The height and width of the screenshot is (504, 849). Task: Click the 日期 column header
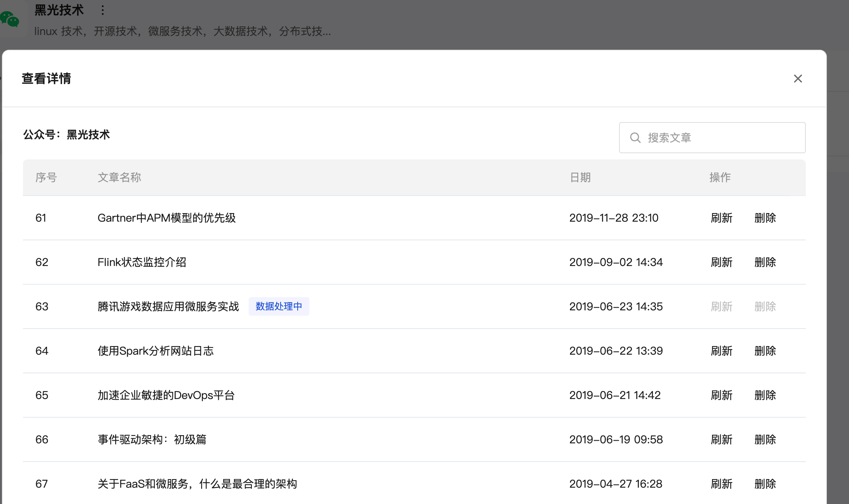[580, 177]
